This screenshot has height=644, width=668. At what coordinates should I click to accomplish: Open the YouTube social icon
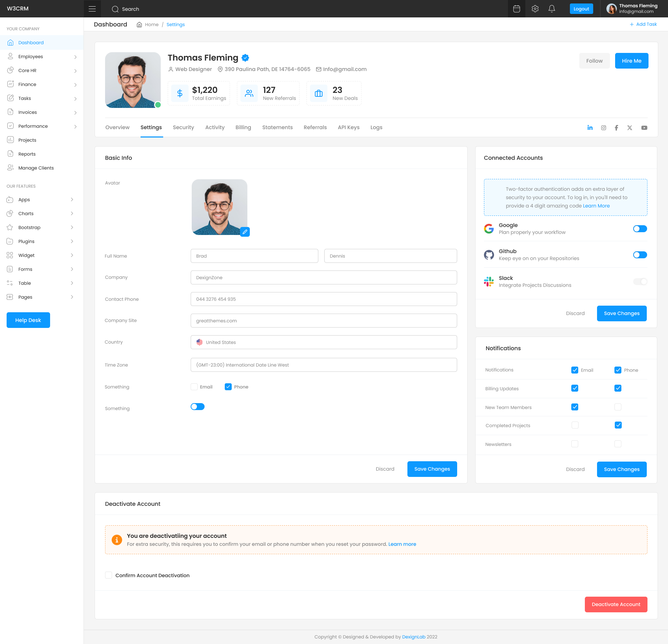[644, 128]
